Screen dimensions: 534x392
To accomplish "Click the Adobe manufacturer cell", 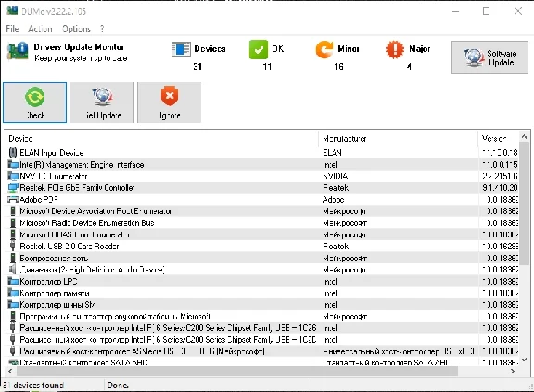I will [x=334, y=200].
